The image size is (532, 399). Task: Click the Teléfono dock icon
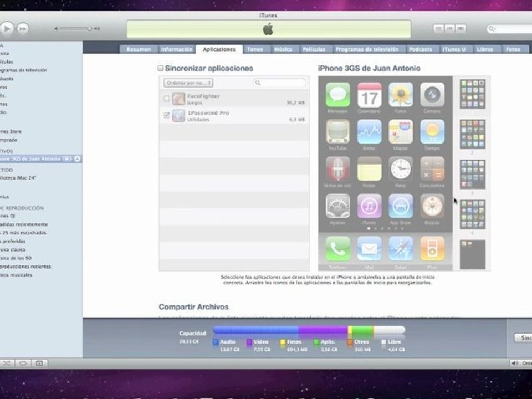[337, 249]
